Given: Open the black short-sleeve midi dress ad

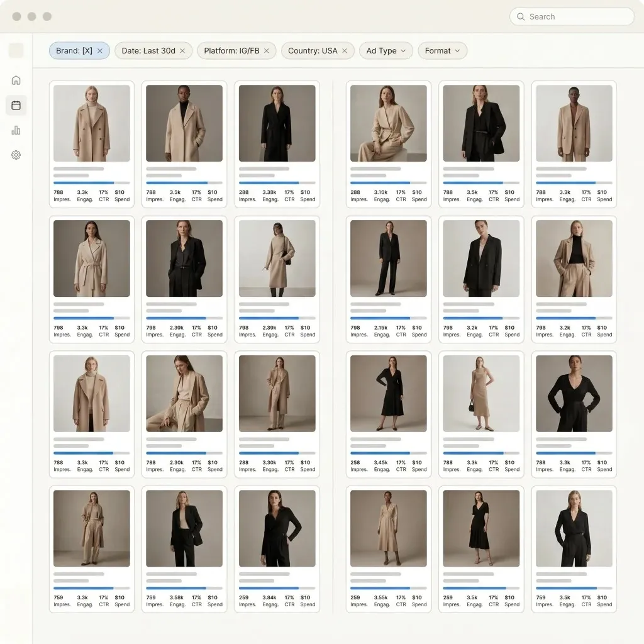Looking at the screenshot, I should pos(481,528).
